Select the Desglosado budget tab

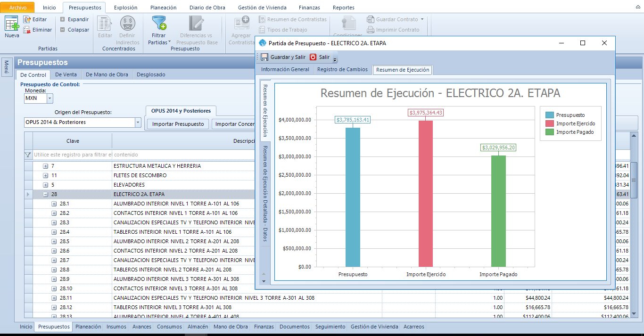point(151,74)
